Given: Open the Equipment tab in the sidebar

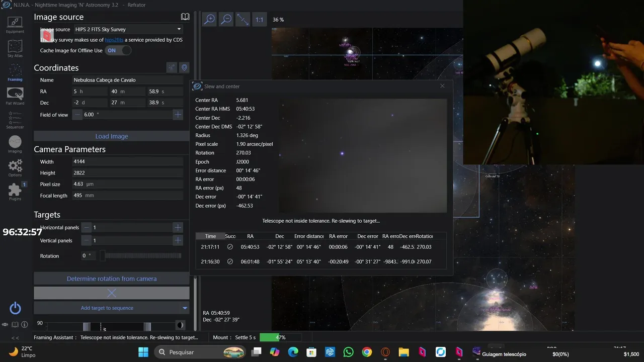Looking at the screenshot, I should pyautogui.click(x=15, y=25).
